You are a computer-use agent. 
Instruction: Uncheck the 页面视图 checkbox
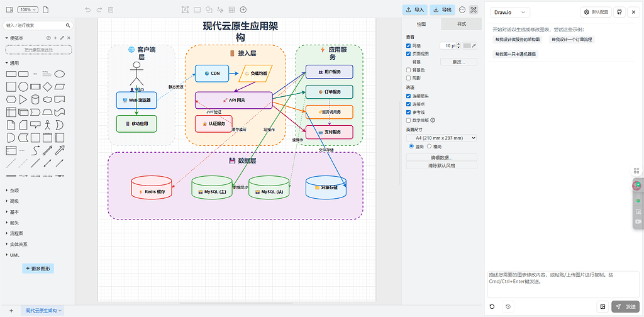tap(408, 54)
